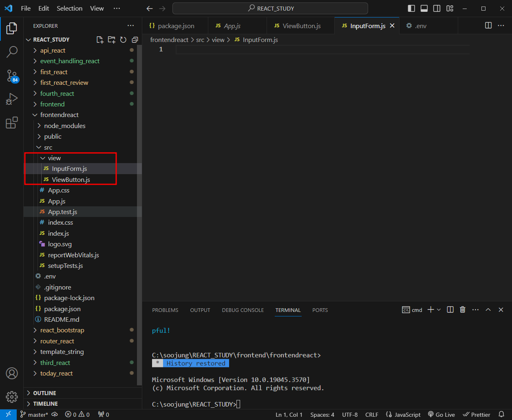Image resolution: width=512 pixels, height=420 pixels.
Task: Open editor more actions ellipsis
Action: pos(501,26)
